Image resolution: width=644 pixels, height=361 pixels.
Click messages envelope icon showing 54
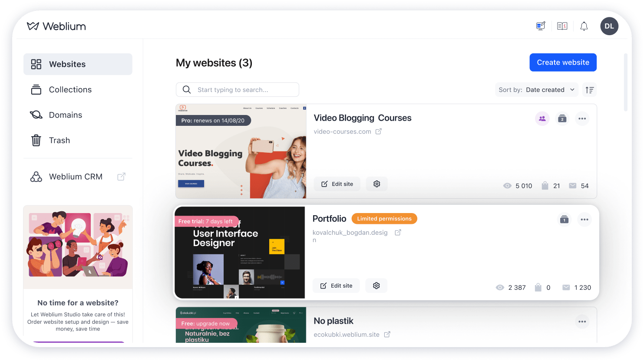[x=573, y=186]
